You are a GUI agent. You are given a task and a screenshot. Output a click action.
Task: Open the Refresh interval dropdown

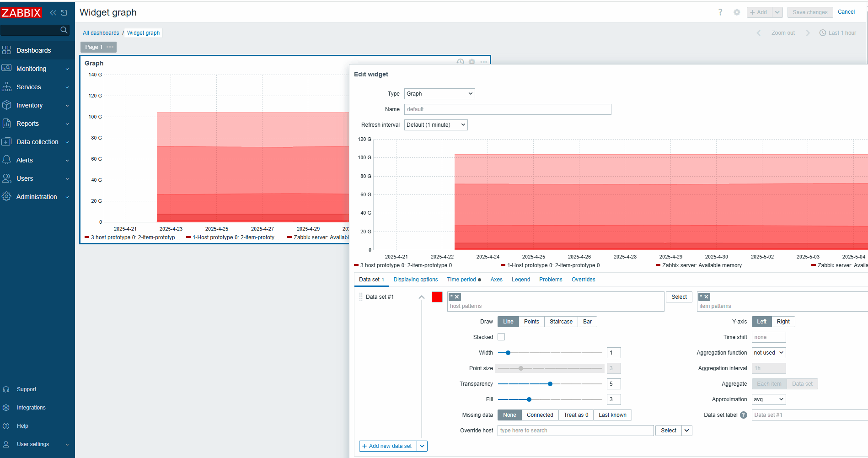click(x=436, y=125)
